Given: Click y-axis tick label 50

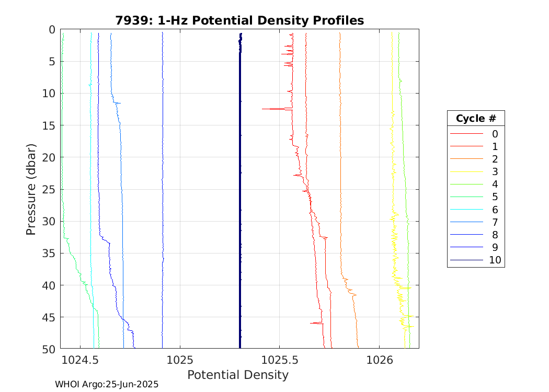Looking at the screenshot, I should coord(49,349).
